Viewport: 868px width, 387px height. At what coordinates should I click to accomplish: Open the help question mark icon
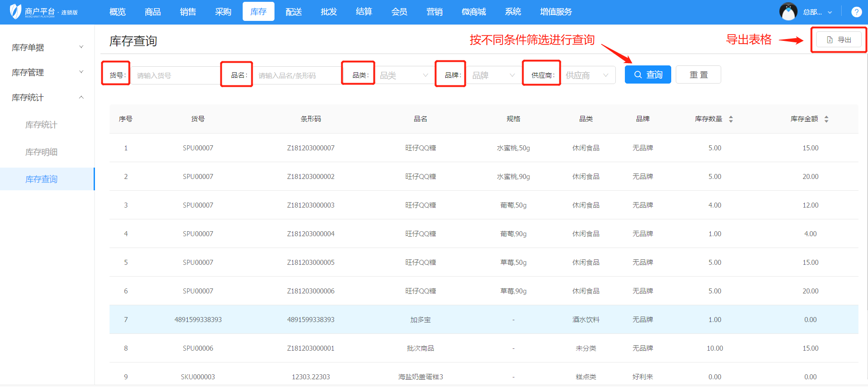(x=856, y=12)
